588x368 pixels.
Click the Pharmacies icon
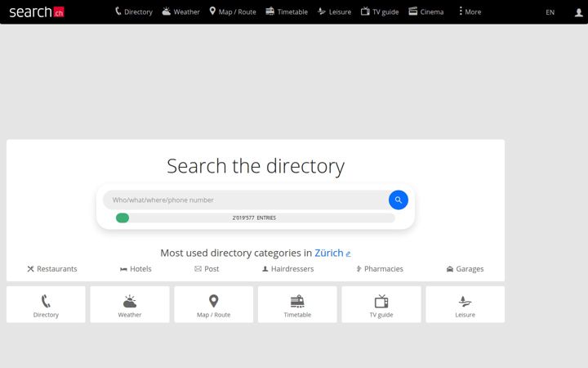(x=359, y=269)
